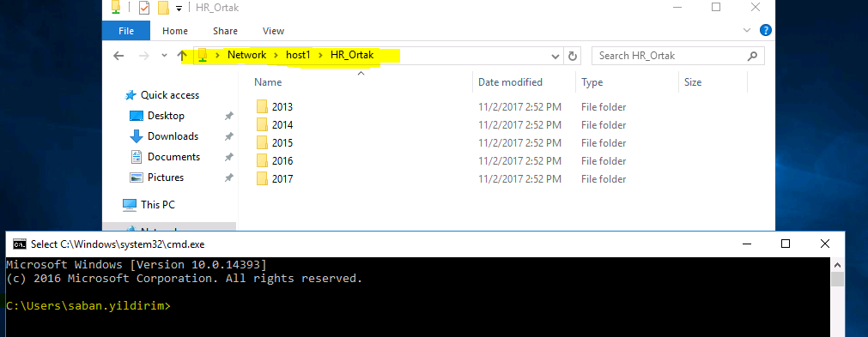Click the Refresh icon beside address bar
Image resolution: width=868 pixels, height=337 pixels.
click(573, 56)
